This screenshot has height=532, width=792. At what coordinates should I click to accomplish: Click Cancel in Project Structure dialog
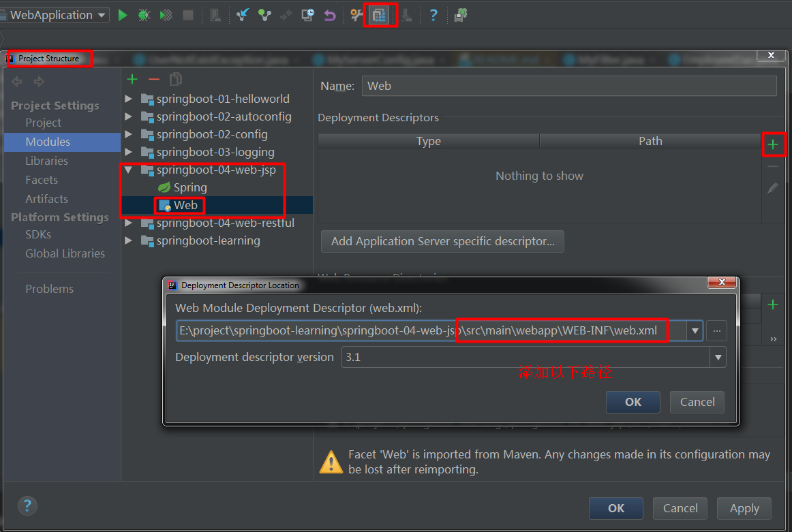click(x=680, y=508)
